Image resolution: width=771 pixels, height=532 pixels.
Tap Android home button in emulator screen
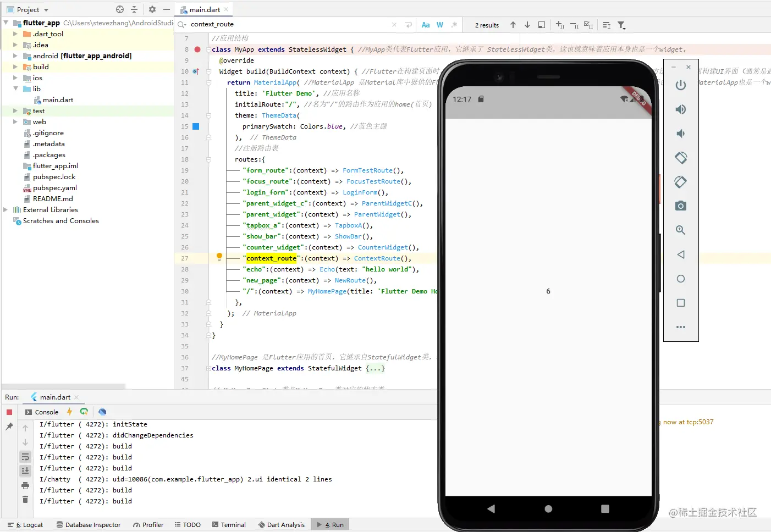click(x=548, y=509)
